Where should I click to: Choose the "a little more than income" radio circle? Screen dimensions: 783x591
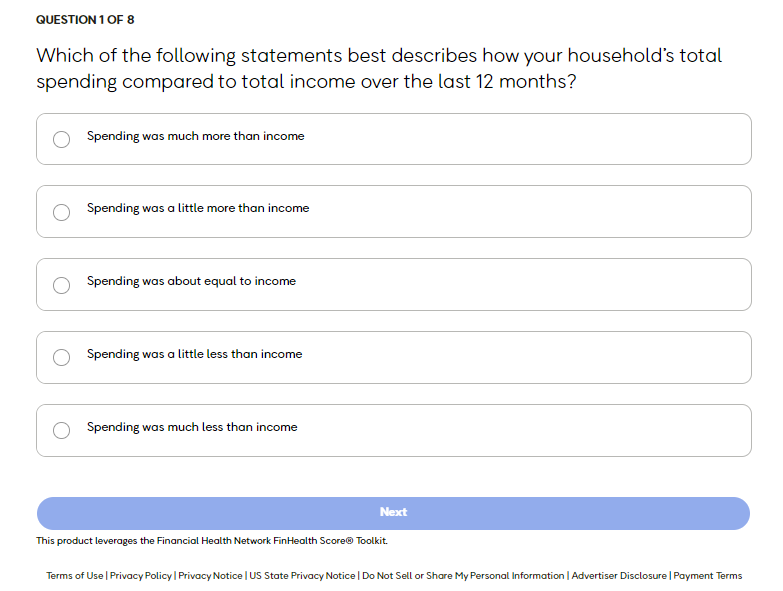pyautogui.click(x=61, y=212)
